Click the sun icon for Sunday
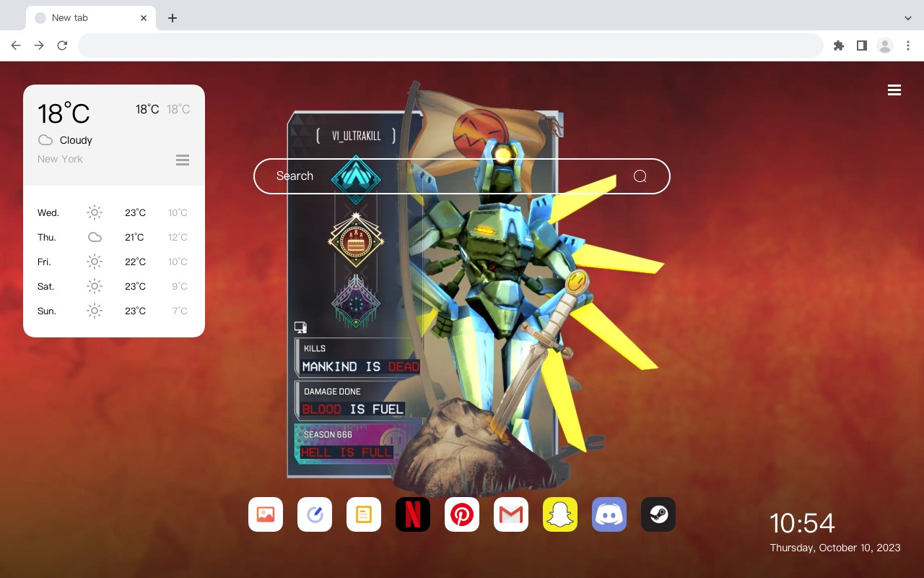Image resolution: width=924 pixels, height=578 pixels. (95, 311)
